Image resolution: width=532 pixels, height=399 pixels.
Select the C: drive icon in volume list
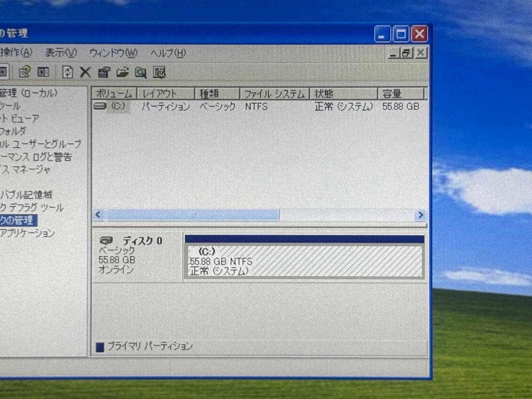tap(100, 106)
